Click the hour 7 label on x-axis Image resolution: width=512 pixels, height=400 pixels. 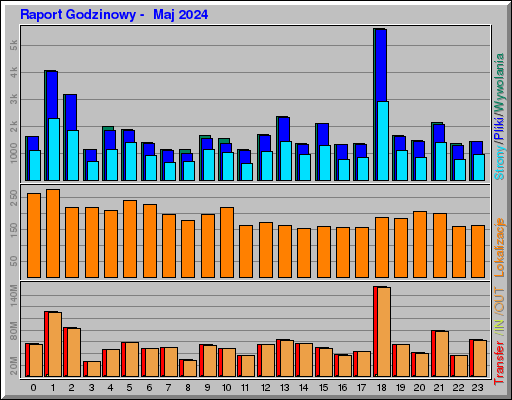(x=168, y=388)
